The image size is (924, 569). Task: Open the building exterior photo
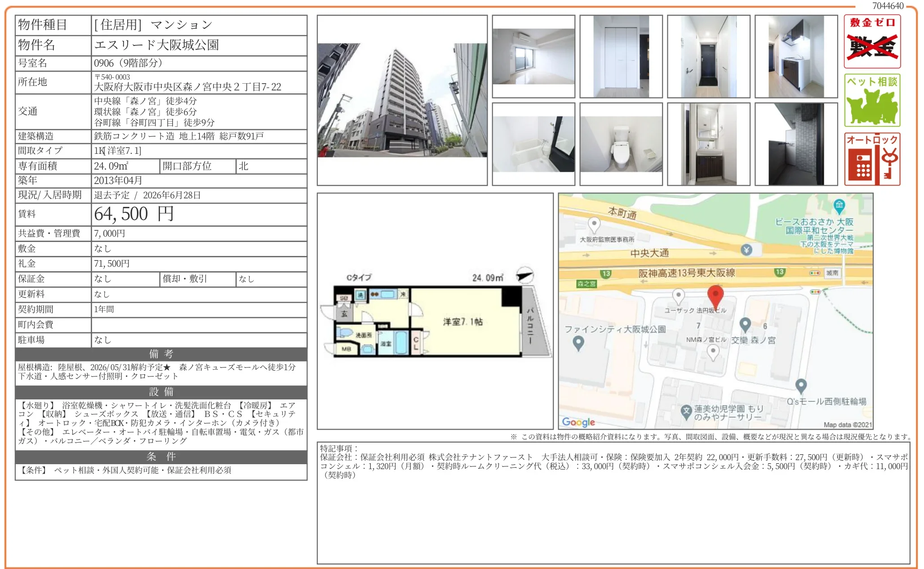[402, 100]
